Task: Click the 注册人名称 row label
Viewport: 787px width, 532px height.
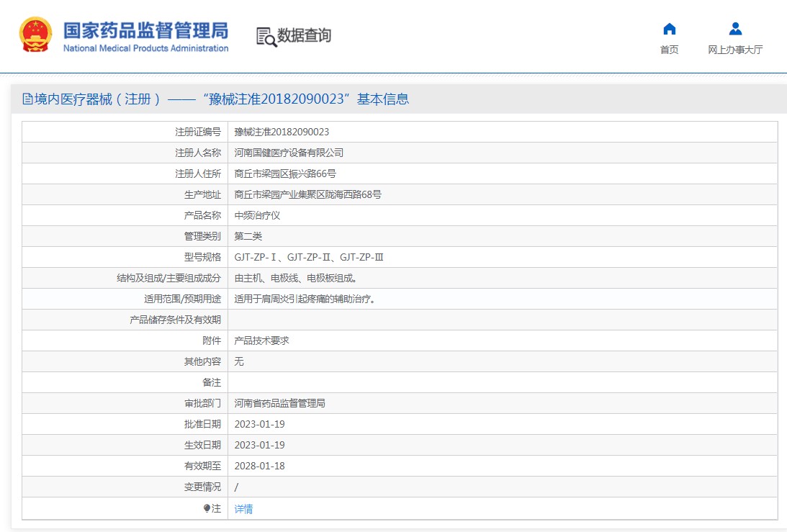Action: coord(198,153)
